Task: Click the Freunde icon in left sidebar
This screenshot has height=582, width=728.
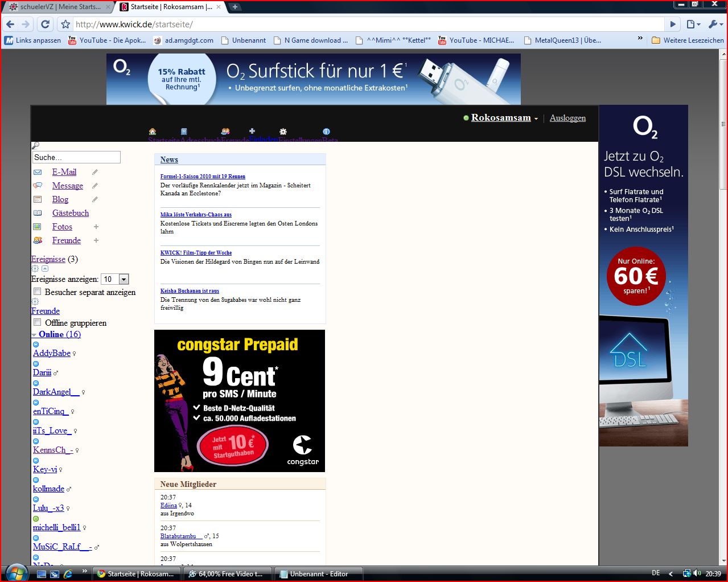Action: click(38, 240)
